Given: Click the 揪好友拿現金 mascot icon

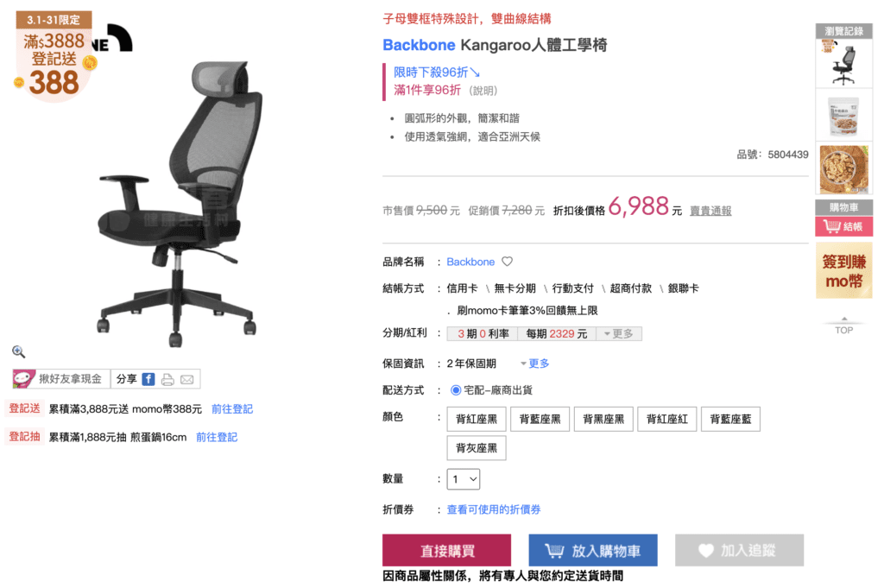Looking at the screenshot, I should pyautogui.click(x=24, y=379).
